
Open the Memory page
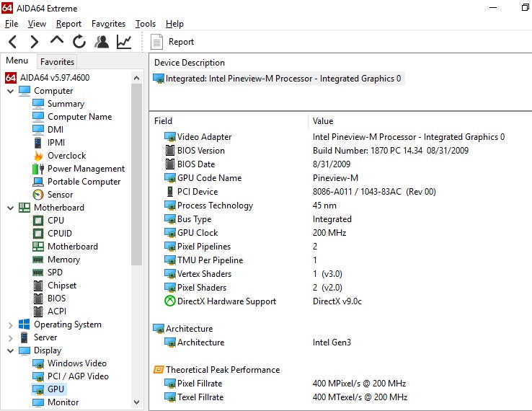(x=56, y=260)
